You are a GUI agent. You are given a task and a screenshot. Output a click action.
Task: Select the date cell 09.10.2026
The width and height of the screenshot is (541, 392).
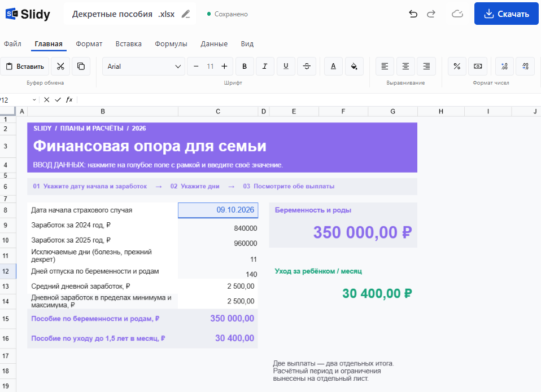point(218,210)
